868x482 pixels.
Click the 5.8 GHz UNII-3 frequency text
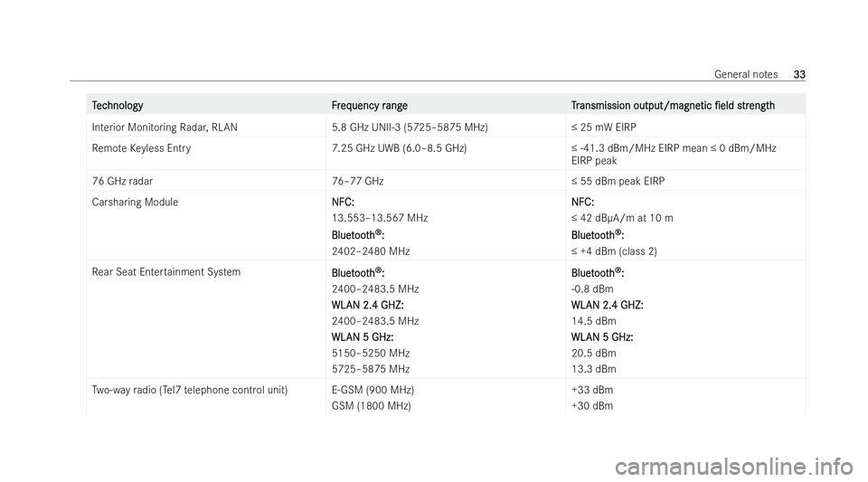point(410,127)
